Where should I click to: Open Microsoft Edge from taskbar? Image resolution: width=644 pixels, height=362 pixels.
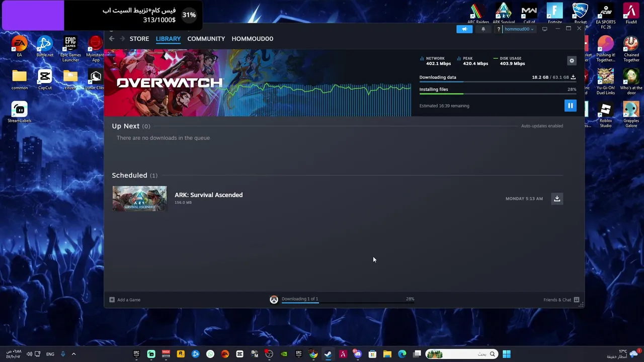pos(402,354)
